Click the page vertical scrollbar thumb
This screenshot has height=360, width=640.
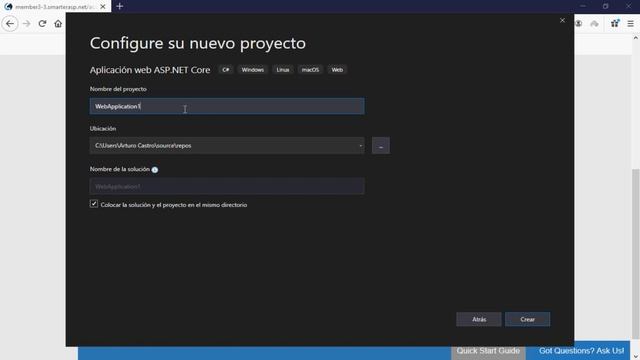(636, 253)
